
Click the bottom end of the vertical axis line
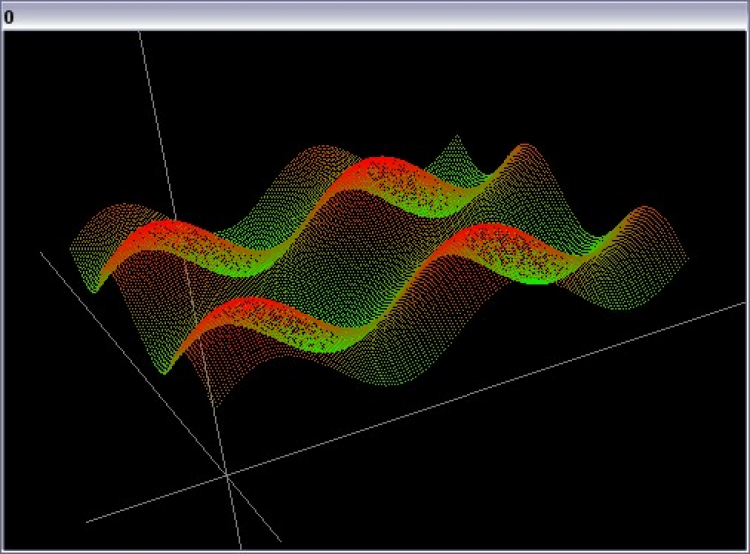[x=241, y=546]
